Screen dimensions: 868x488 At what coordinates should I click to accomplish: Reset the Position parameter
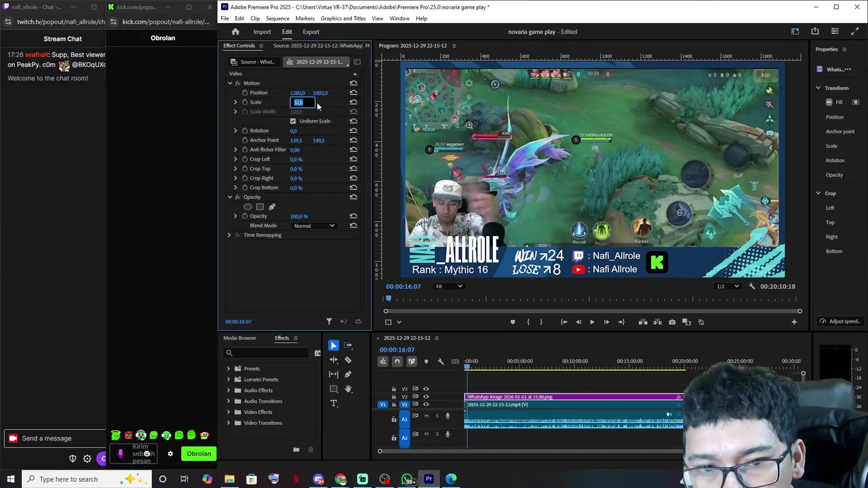[x=353, y=93]
